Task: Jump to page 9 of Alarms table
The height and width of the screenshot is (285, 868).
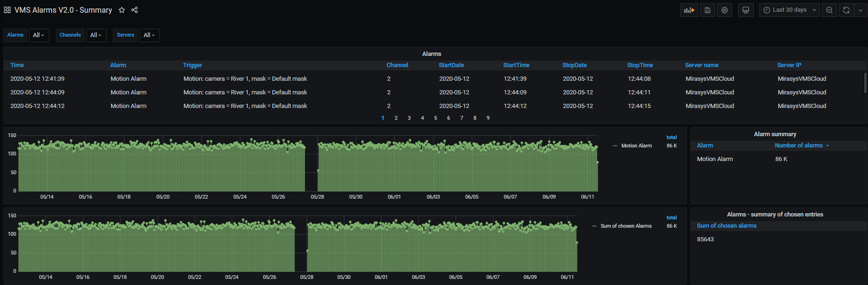Action: coord(488,118)
